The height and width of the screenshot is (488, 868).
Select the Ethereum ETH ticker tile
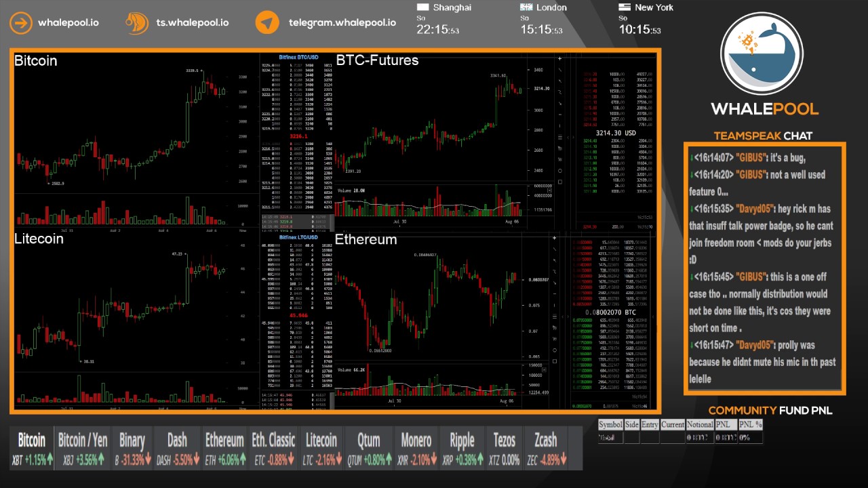[224, 449]
